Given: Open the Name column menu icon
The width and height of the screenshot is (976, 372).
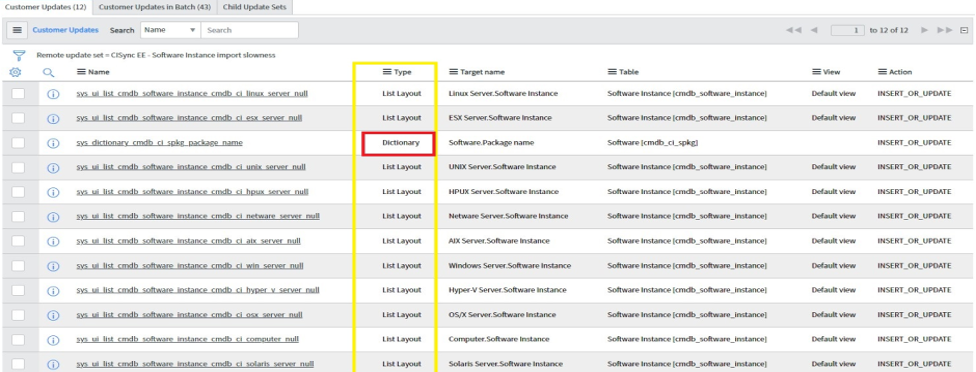Looking at the screenshot, I should 81,72.
